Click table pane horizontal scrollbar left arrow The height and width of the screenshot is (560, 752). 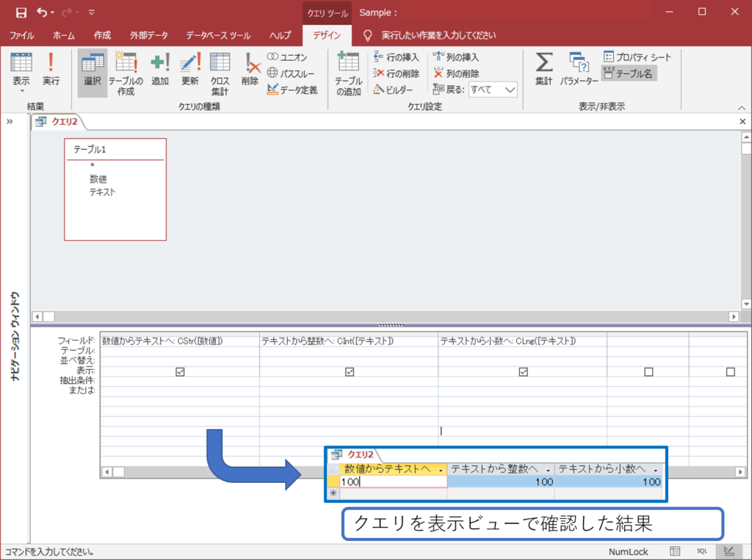tap(37, 316)
